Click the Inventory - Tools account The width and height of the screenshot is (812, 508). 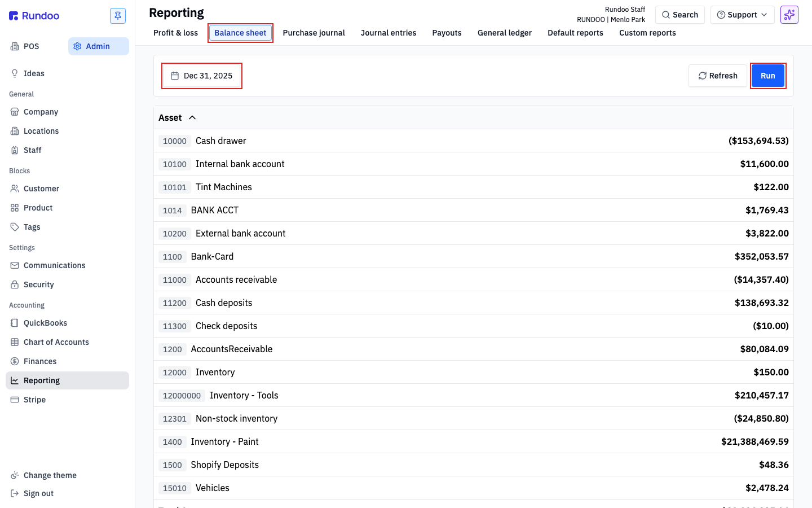pos(244,395)
